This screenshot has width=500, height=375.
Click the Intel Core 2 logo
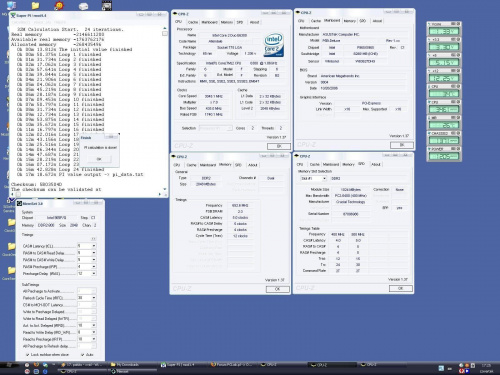click(274, 45)
